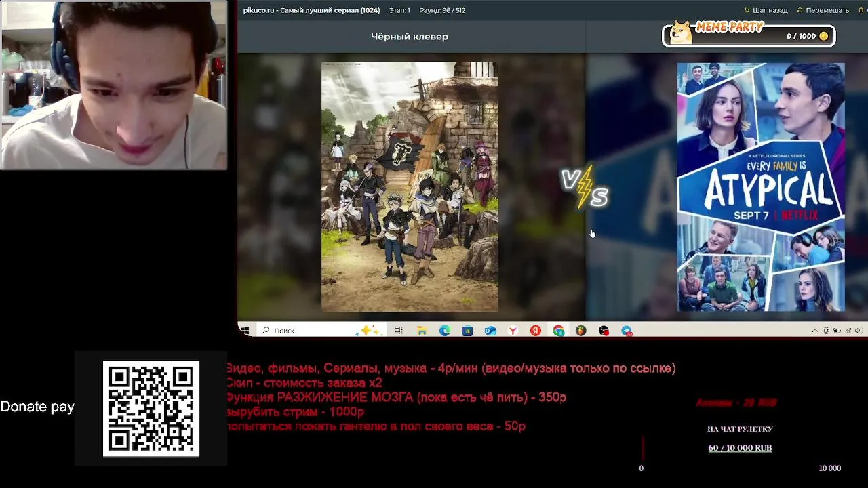The height and width of the screenshot is (488, 868).
Task: Click the sparkle icon in the search box
Action: (370, 330)
